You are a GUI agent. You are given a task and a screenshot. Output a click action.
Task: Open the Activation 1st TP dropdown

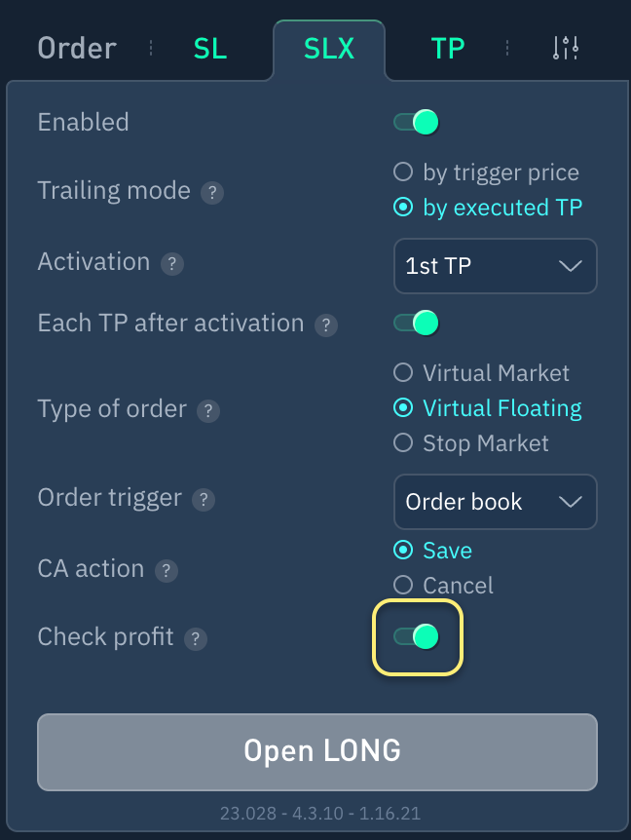tap(495, 266)
